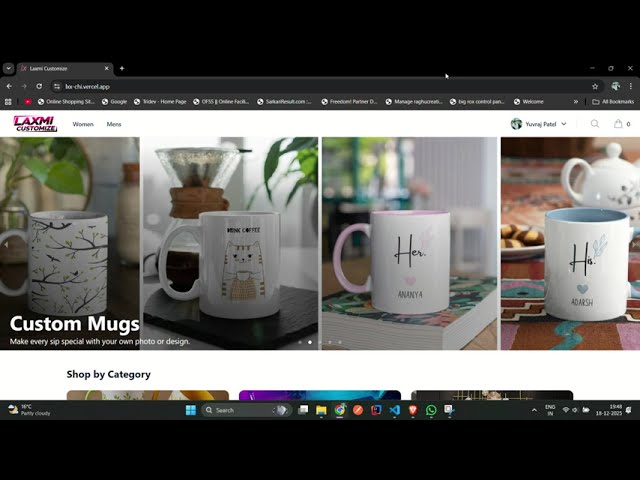Open the ENG IN language indicator
The height and width of the screenshot is (480, 640).
[550, 410]
